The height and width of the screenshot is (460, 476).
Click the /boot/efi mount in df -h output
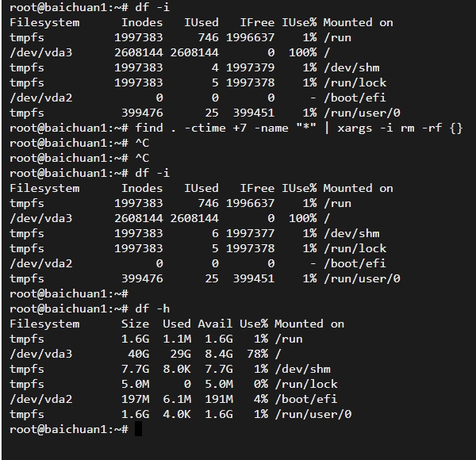click(x=306, y=399)
